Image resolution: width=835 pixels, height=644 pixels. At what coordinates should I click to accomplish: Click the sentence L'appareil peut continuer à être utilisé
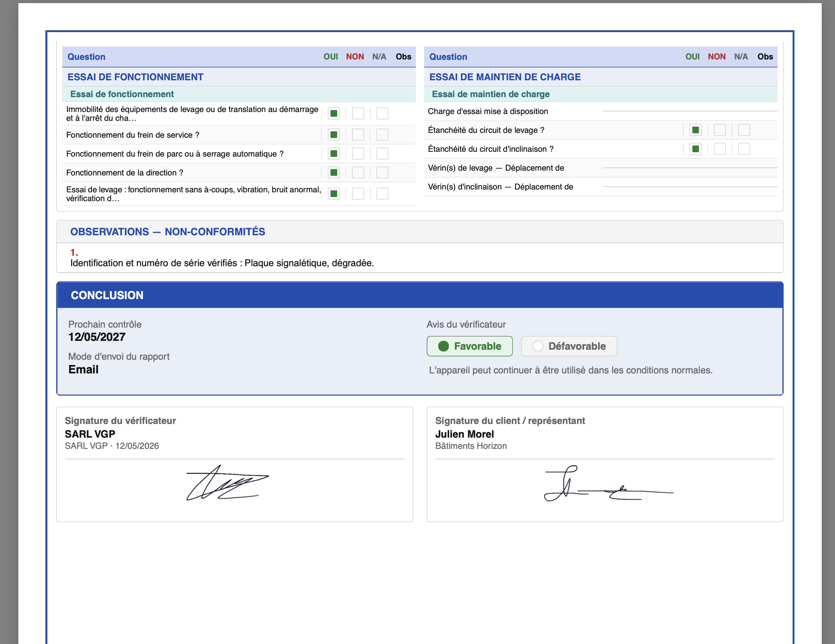tap(571, 370)
